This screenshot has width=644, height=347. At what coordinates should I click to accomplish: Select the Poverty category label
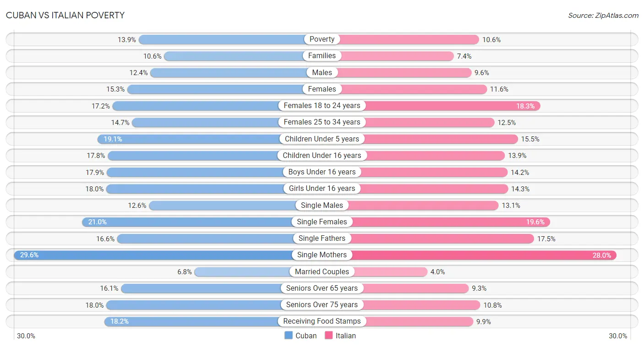pyautogui.click(x=322, y=39)
